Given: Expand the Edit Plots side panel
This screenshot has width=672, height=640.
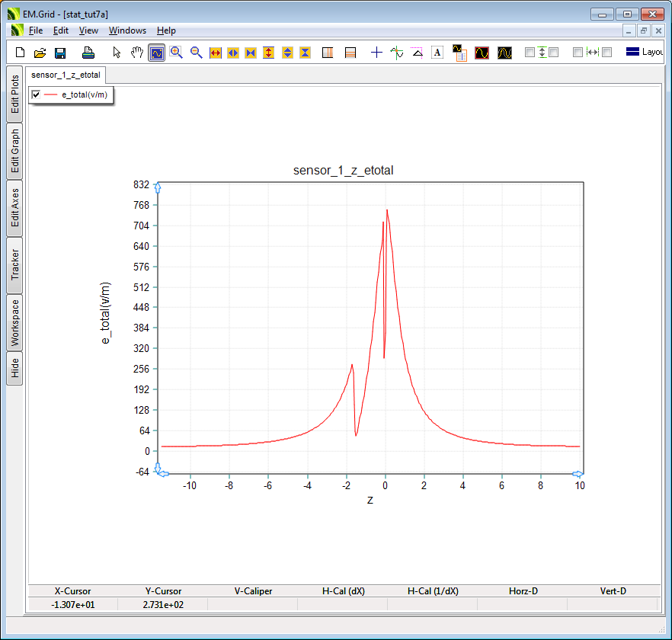Looking at the screenshot, I should pyautogui.click(x=14, y=94).
